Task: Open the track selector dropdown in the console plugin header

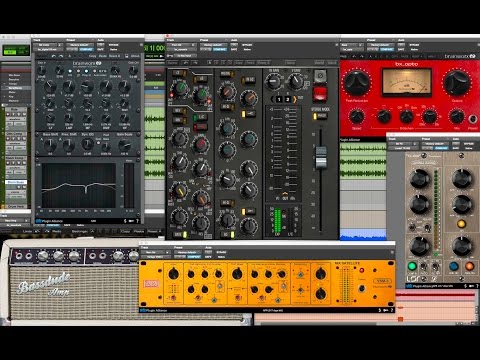Action: point(183,45)
